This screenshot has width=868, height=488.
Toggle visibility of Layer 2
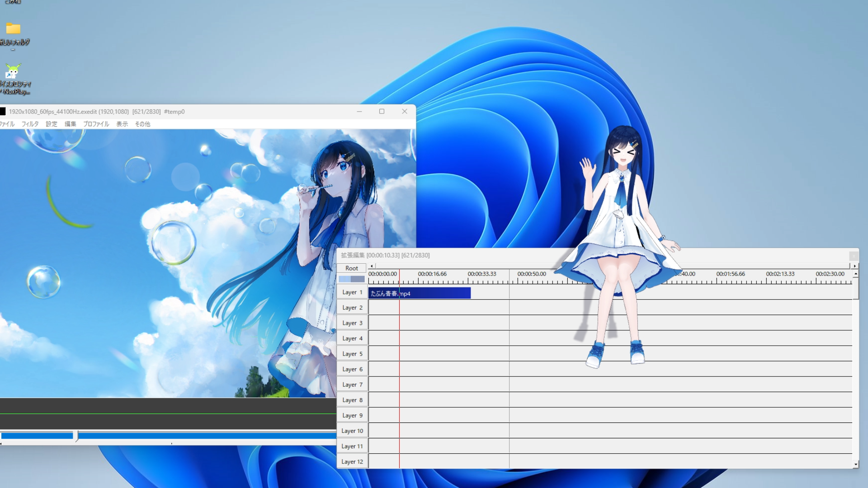coord(352,308)
